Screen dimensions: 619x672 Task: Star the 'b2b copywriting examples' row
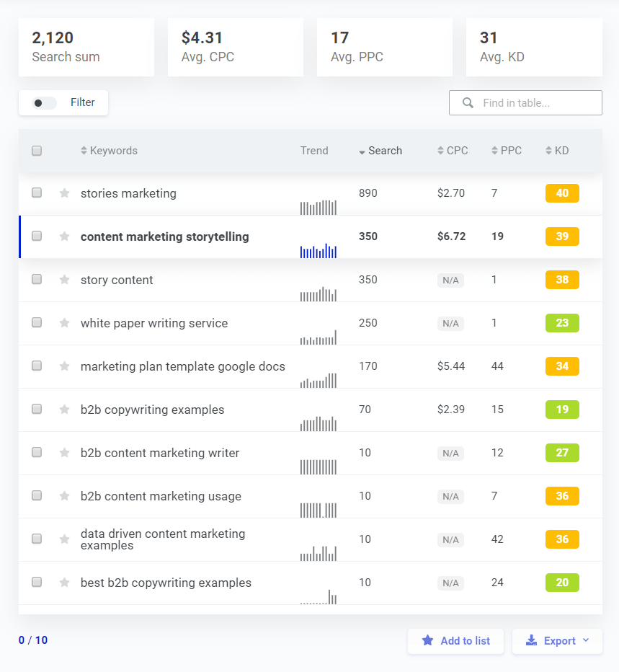(x=65, y=410)
